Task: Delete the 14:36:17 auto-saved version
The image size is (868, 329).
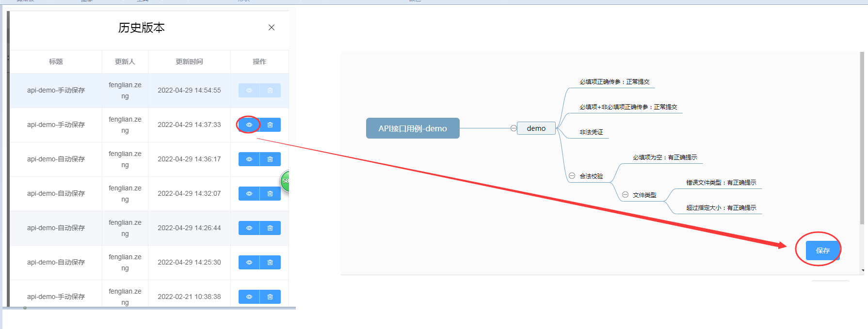Action: click(270, 159)
